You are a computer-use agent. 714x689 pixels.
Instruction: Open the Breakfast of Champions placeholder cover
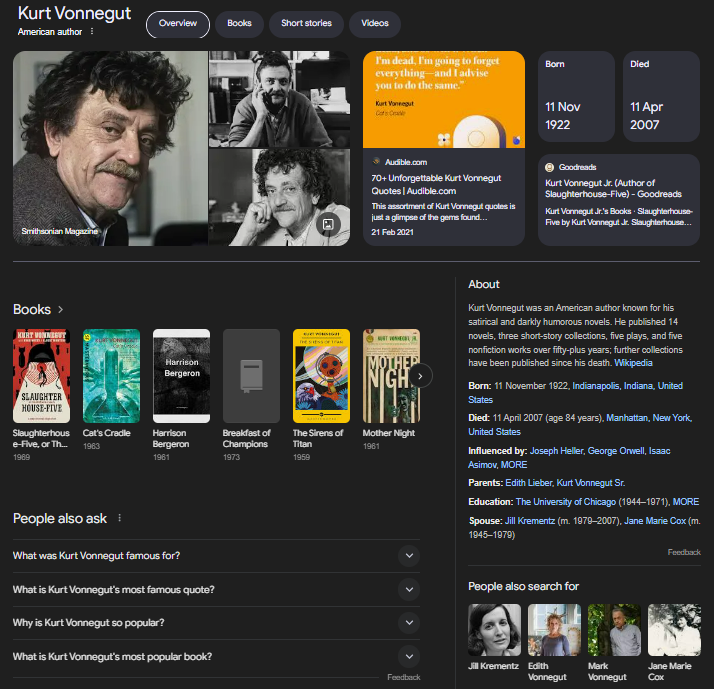point(251,376)
